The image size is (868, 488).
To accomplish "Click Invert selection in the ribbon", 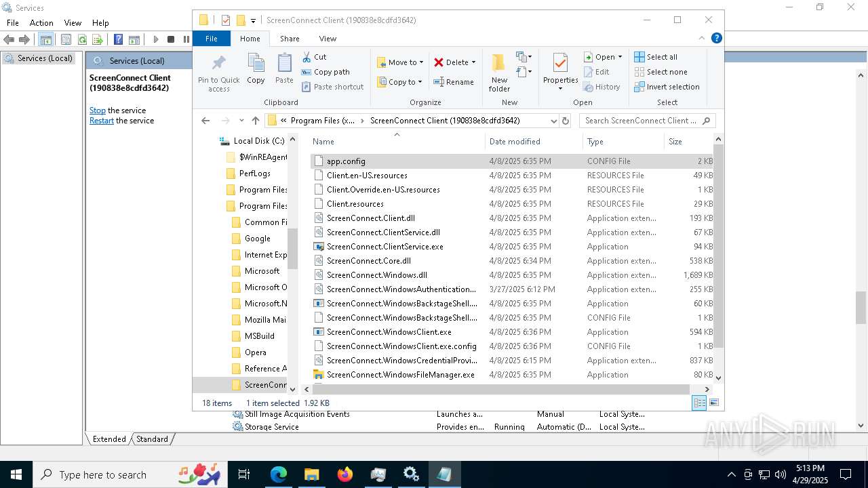I will coord(667,87).
